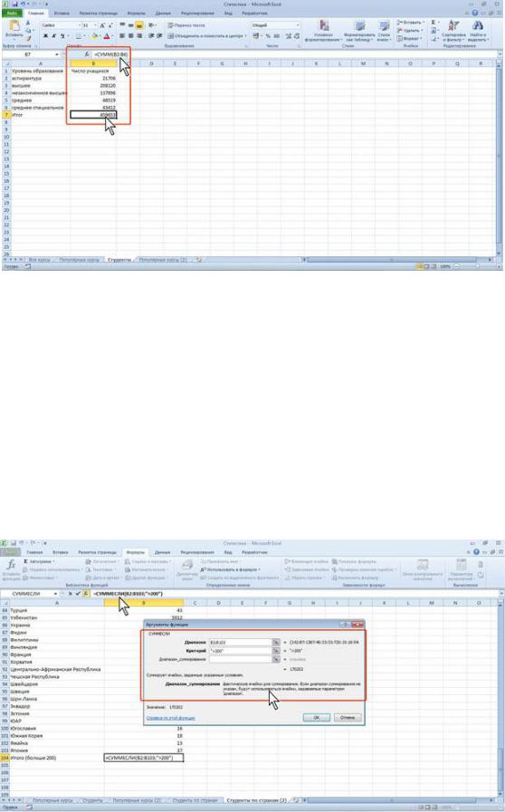The width and height of the screenshot is (505, 812).
Task: Click Вставить функцию fx on Формулы ribbon
Action: 10,569
